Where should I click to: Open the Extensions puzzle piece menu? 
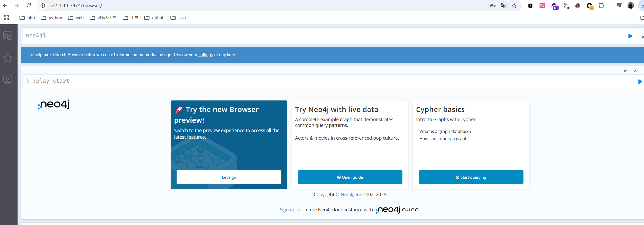[602, 5]
